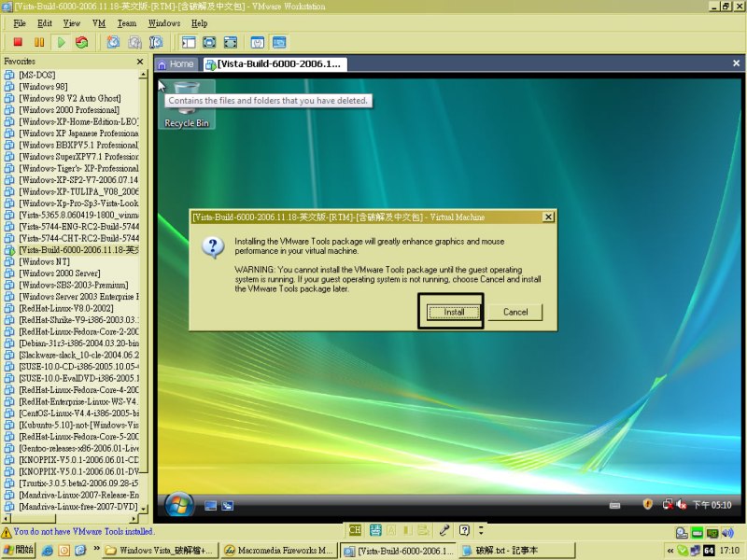
Task: Click Show Desktop icon in Vista quick launch
Action: click(x=210, y=506)
